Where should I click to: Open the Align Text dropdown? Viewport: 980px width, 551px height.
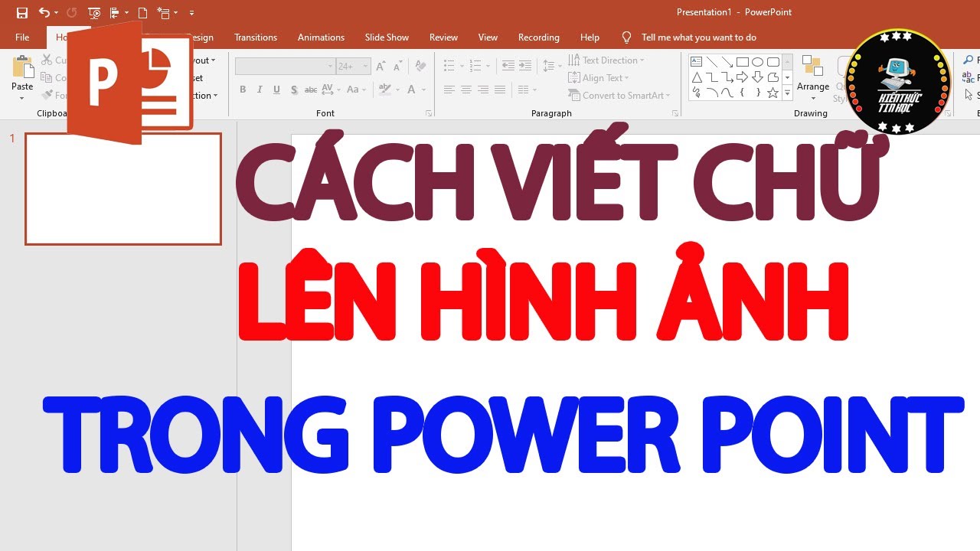pos(599,78)
